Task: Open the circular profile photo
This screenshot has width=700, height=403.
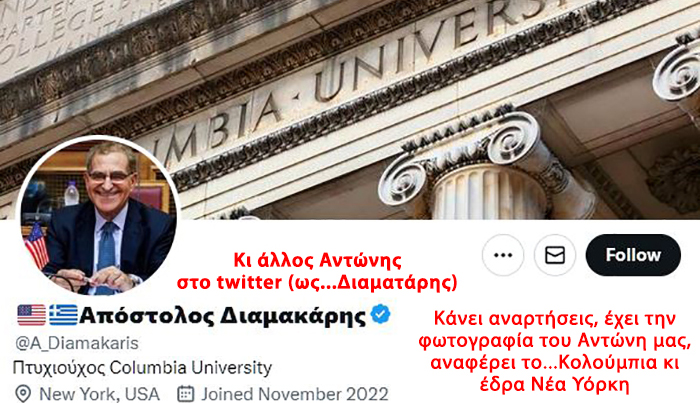Action: (98, 216)
